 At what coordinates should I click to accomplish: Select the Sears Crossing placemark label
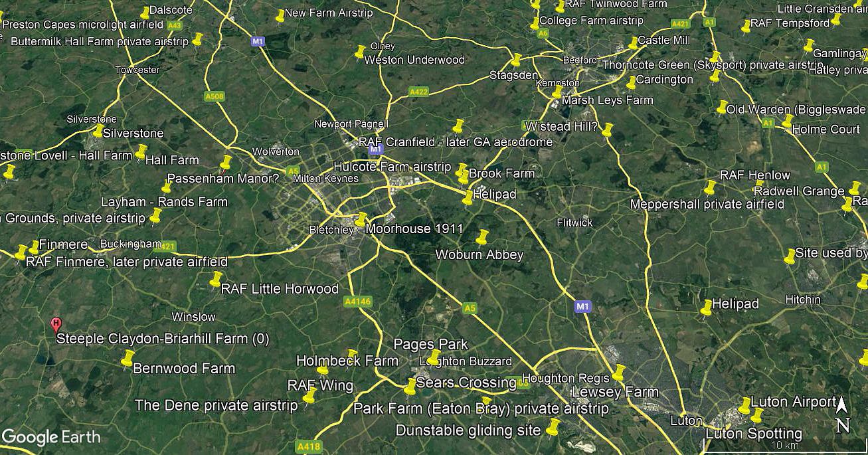[x=466, y=383]
